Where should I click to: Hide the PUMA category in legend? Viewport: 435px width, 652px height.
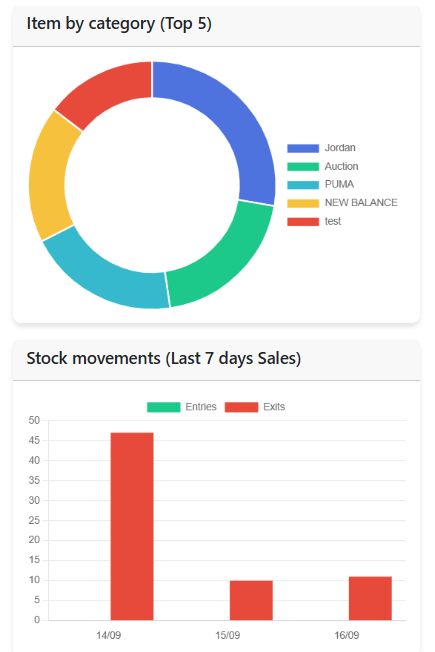pos(321,184)
